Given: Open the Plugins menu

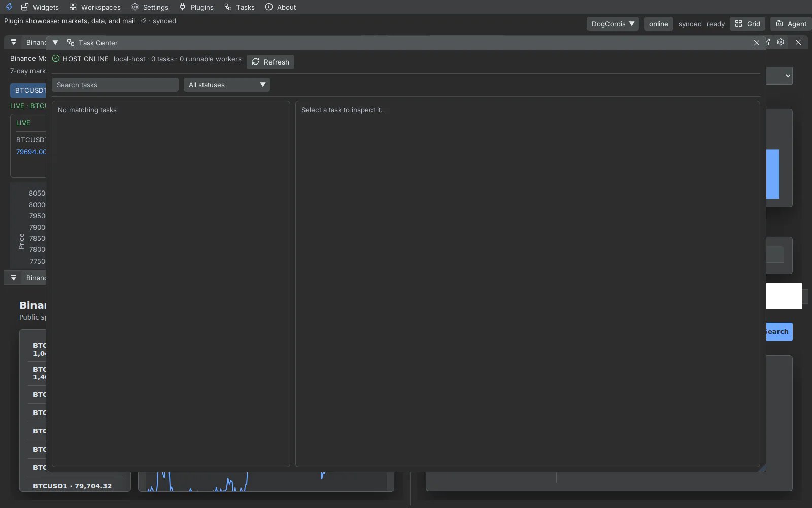Looking at the screenshot, I should click(196, 7).
